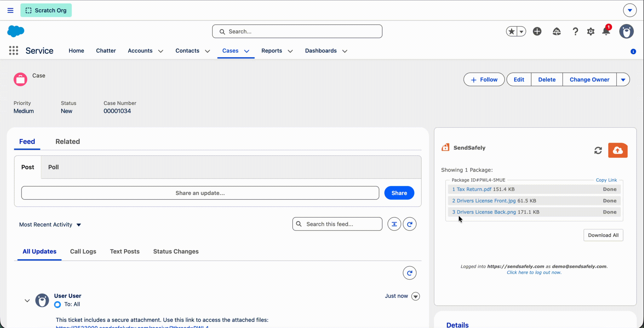Collapse the User User feed post
This screenshot has height=328, width=644.
pos(27,301)
